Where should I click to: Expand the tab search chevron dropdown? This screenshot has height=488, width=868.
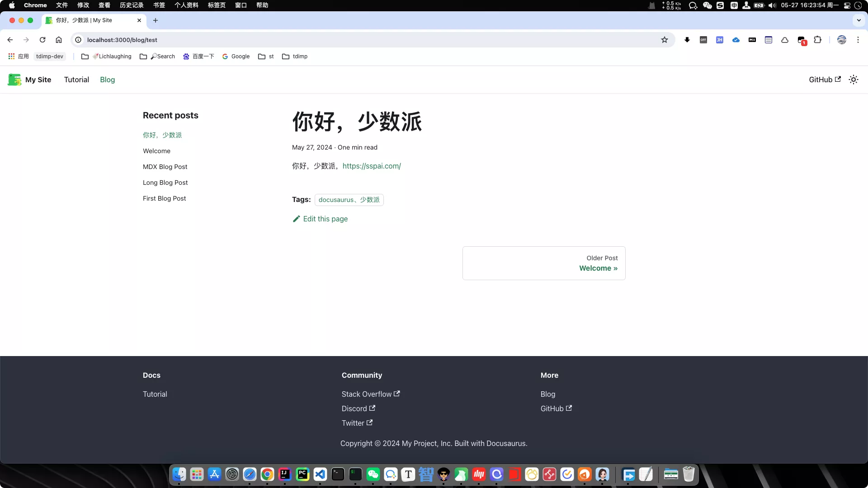(859, 20)
